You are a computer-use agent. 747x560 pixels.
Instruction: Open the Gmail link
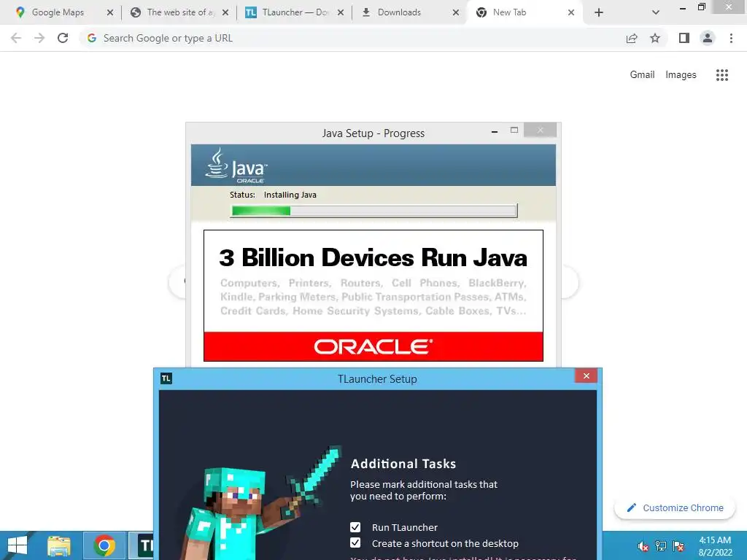click(x=642, y=75)
